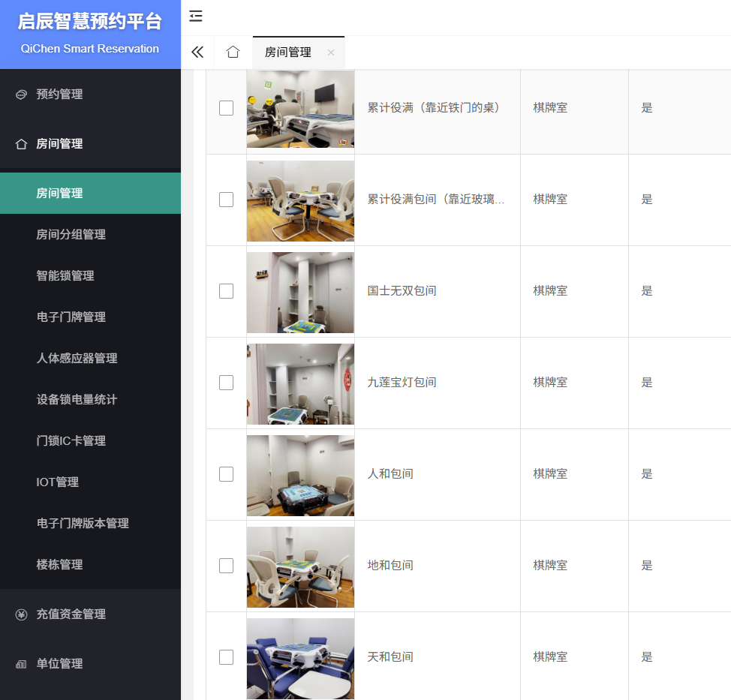Click 是 in the 人和包间 row
This screenshot has height=700, width=731.
[647, 474]
